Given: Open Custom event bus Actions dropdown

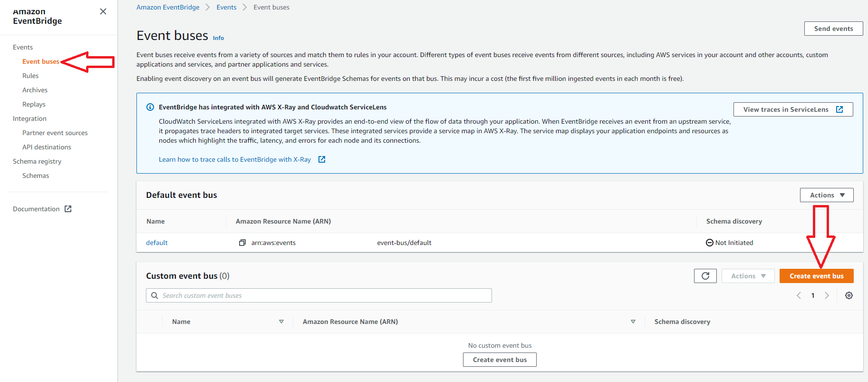Looking at the screenshot, I should click(748, 276).
